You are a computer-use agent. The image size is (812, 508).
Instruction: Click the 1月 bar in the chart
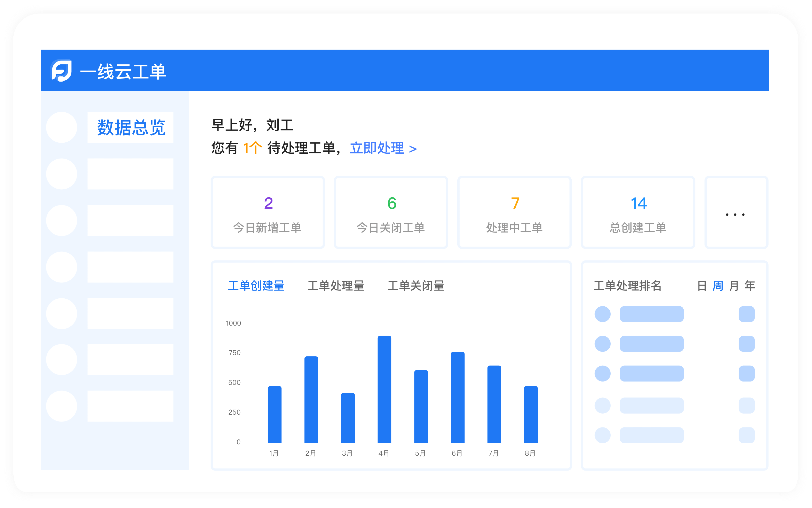click(x=274, y=415)
